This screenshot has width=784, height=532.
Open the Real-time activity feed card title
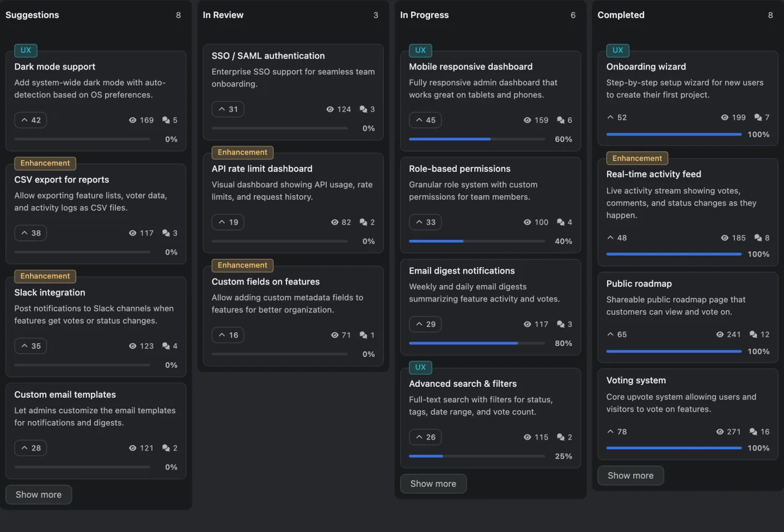[654, 174]
